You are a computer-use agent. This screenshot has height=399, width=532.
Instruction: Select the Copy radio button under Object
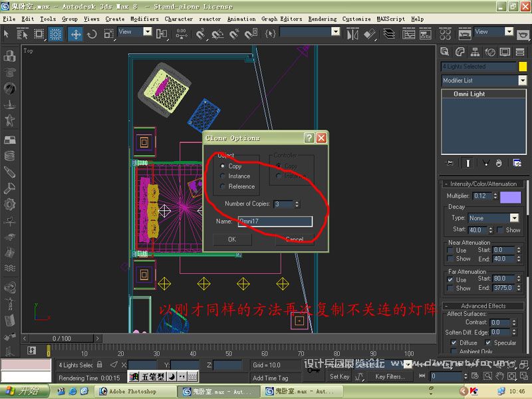[223, 166]
